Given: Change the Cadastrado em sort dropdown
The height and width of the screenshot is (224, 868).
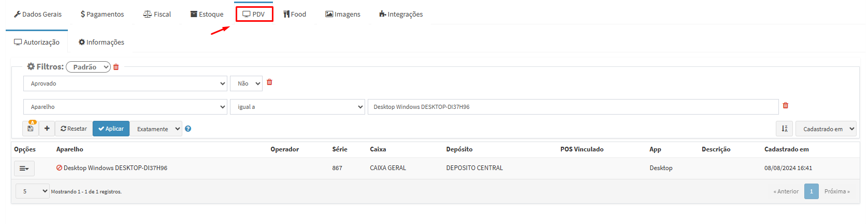Looking at the screenshot, I should click(x=826, y=129).
